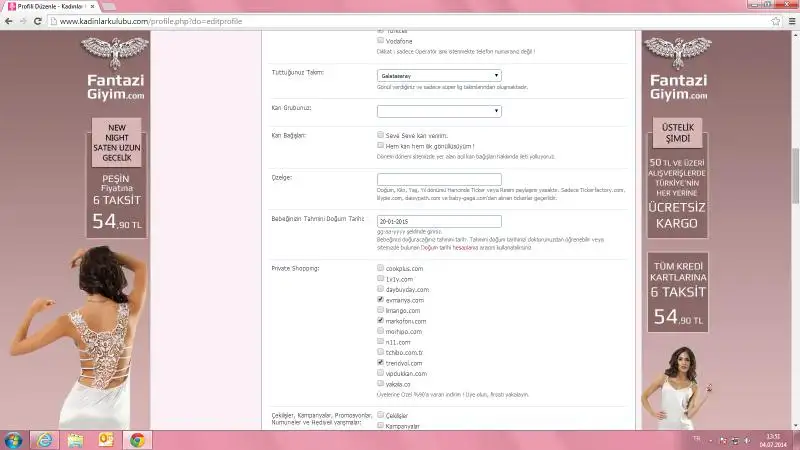This screenshot has height=450, width=800.
Task: Uncheck the trendyol.com checkbox
Action: pos(380,362)
